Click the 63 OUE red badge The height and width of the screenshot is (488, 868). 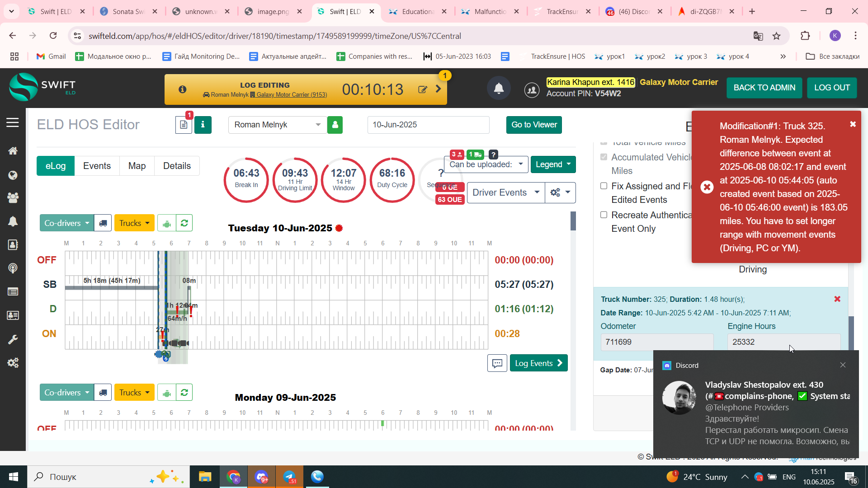point(449,200)
